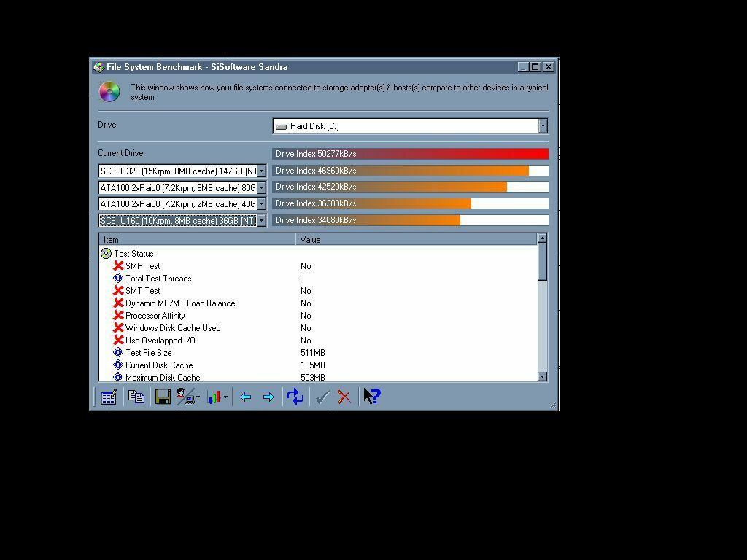Click red X icon beside Dynamic MP/MT Load Balance
Image resolution: width=747 pixels, height=560 pixels.
119,303
